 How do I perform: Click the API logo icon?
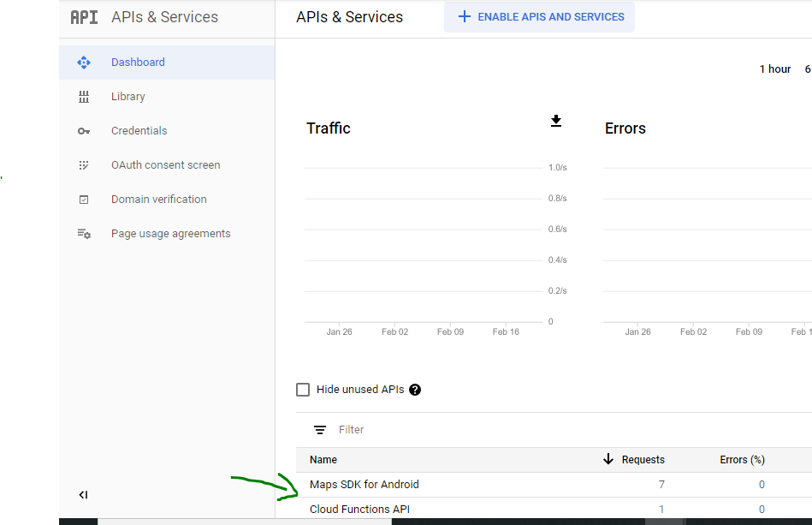(84, 17)
